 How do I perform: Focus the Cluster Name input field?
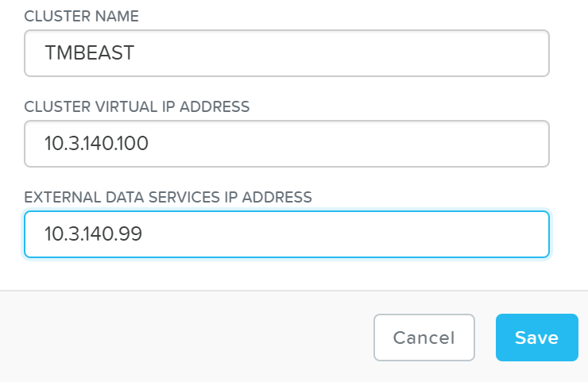[x=287, y=53]
